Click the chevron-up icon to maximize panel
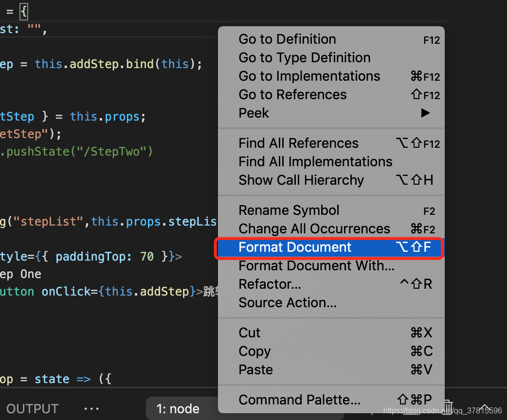This screenshot has height=420, width=507. (x=484, y=407)
